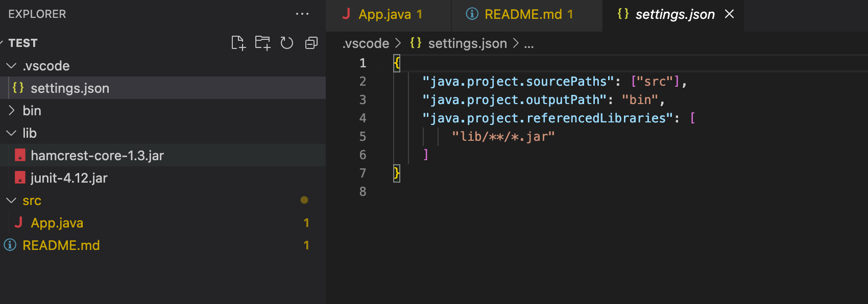Click the info icon beside README.md in tree
Screen dimensions: 868x304
[x=10, y=245]
